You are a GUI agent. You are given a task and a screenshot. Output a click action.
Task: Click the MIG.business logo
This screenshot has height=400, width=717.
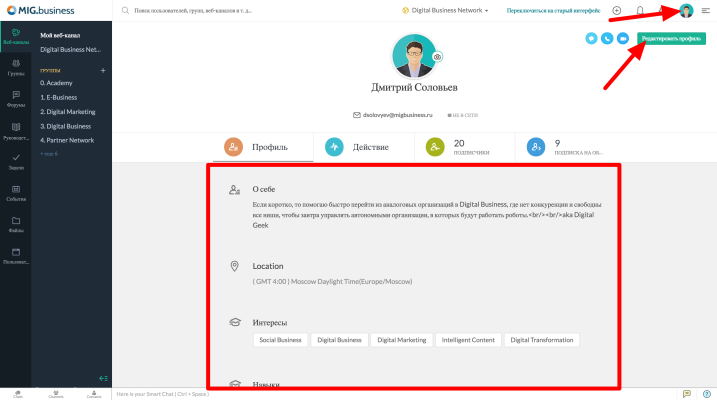pos(41,10)
